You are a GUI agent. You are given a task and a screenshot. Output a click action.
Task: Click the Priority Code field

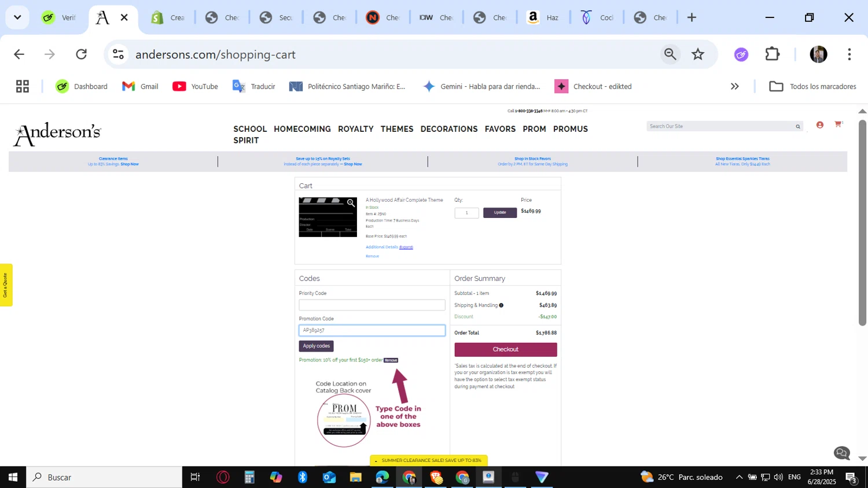click(x=372, y=305)
